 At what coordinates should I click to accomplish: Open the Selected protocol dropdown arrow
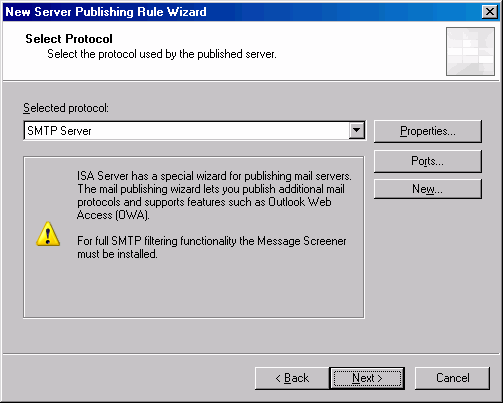click(357, 130)
